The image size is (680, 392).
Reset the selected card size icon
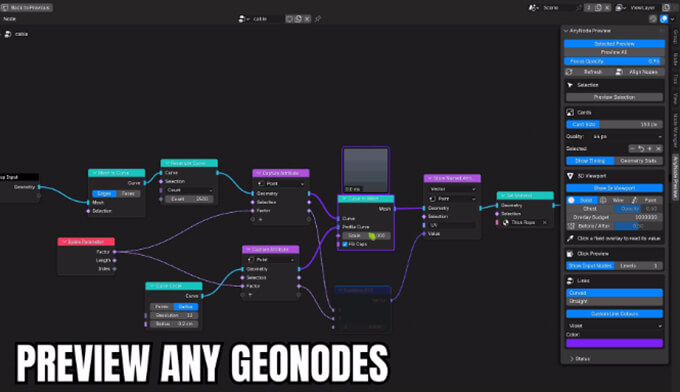[x=641, y=149]
